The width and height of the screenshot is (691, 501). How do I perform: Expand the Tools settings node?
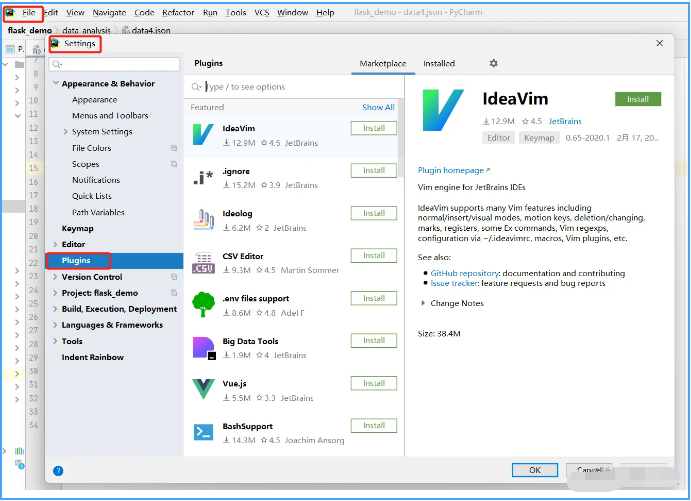click(x=55, y=341)
